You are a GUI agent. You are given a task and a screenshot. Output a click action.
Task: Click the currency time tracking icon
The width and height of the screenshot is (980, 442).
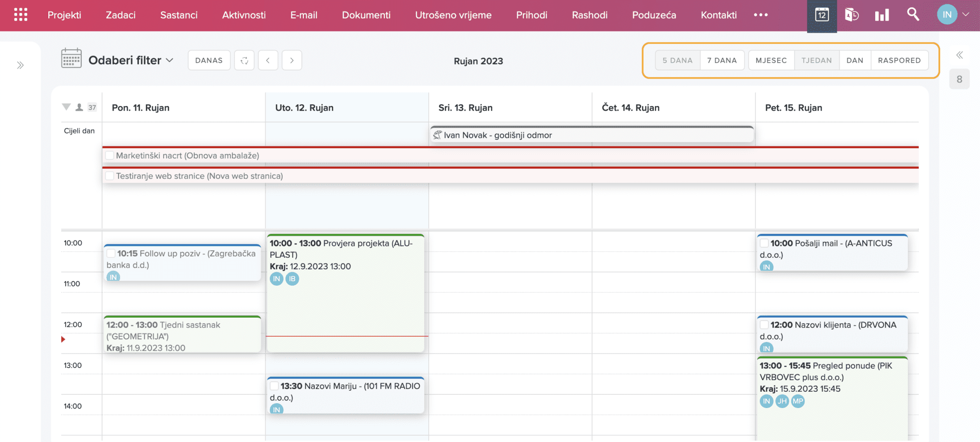(x=852, y=15)
